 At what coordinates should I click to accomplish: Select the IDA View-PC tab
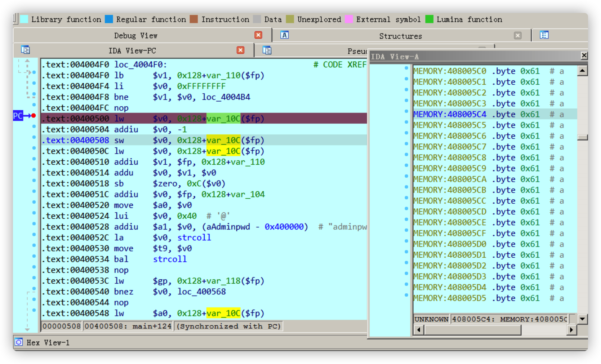pos(132,50)
